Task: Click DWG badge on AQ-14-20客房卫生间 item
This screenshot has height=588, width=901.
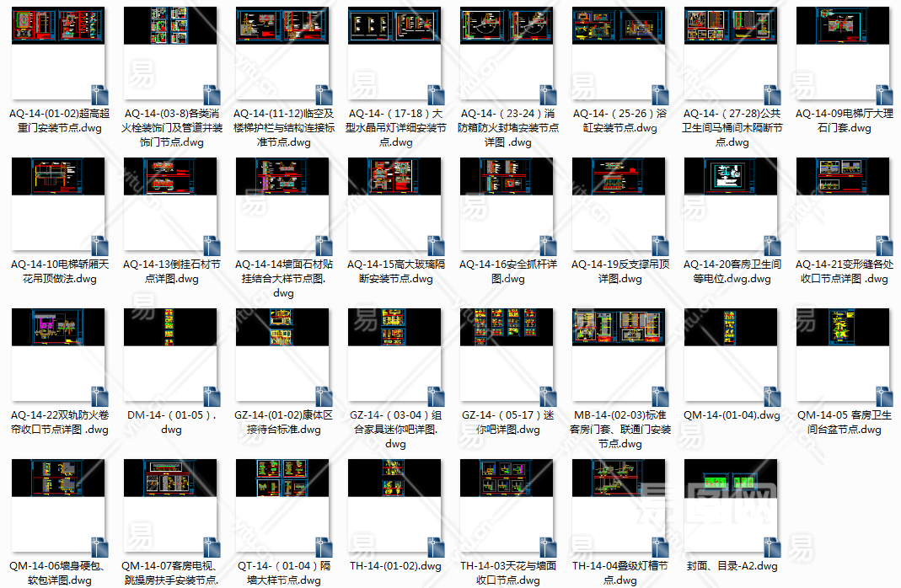Action: coord(772,246)
